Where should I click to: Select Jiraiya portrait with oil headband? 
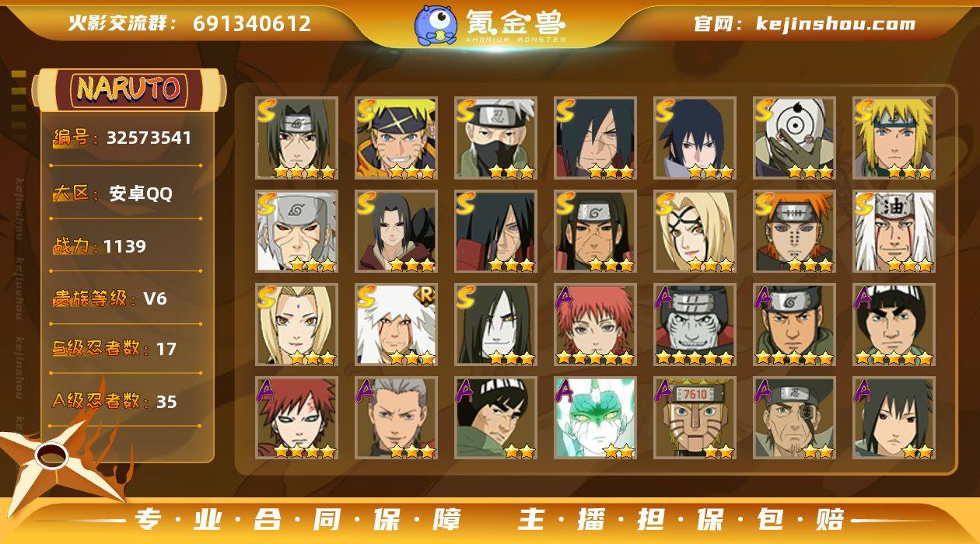point(894,231)
